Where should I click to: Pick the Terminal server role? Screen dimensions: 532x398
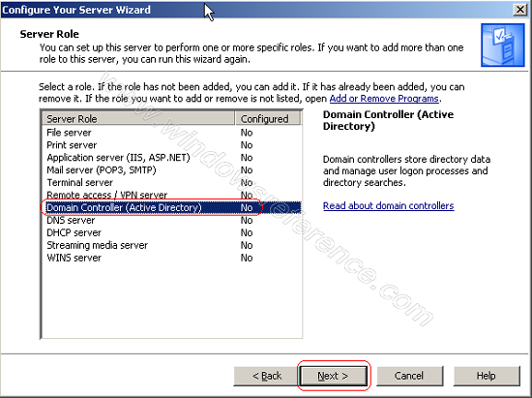coord(171,182)
